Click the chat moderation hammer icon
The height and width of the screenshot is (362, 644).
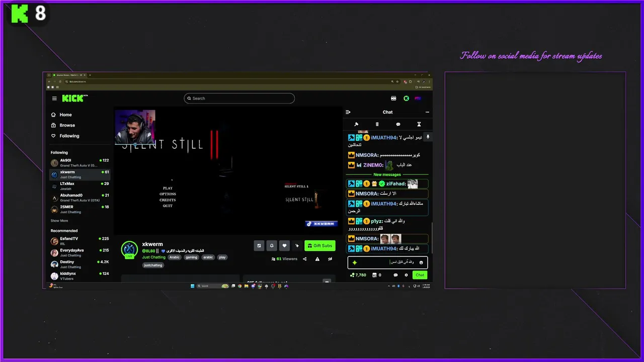point(356,124)
